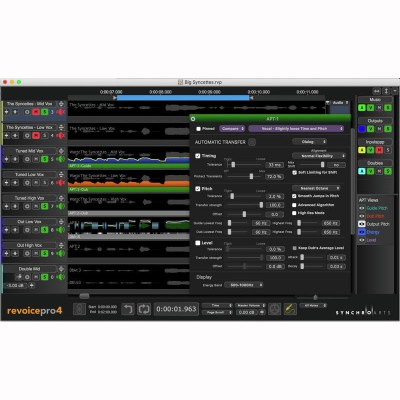Open the Audio dropdown at the timeline's right
This screenshot has width=400, height=400.
pyautogui.click(x=340, y=103)
